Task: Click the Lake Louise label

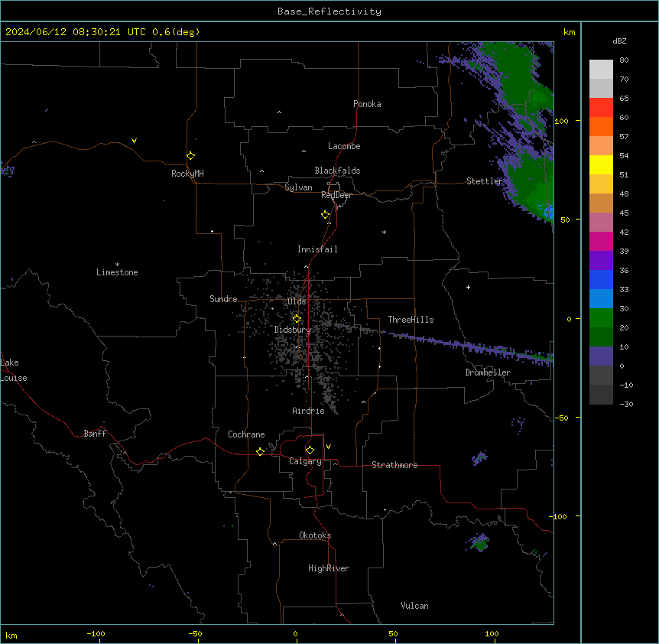Action: (x=14, y=370)
